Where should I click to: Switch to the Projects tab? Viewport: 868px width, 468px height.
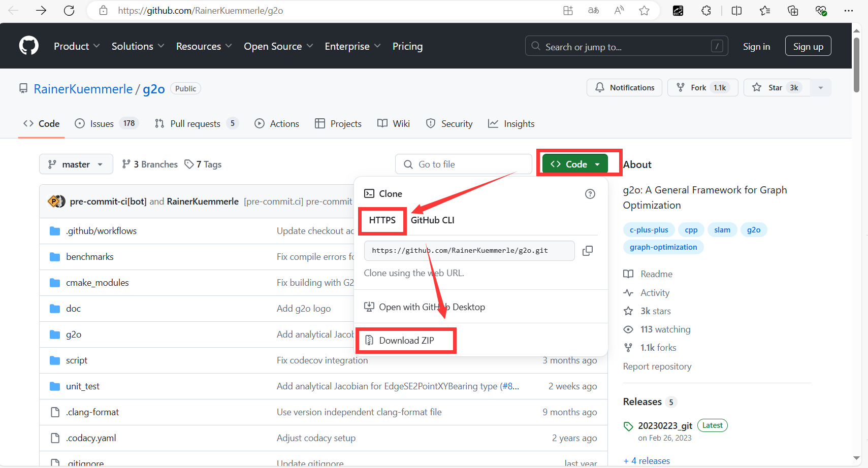338,123
